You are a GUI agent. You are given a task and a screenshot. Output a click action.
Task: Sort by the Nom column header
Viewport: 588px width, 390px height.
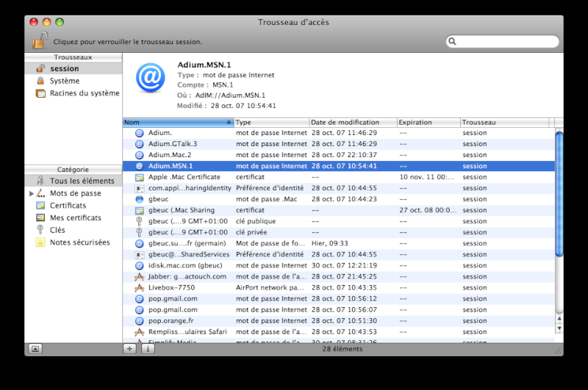[178, 122]
